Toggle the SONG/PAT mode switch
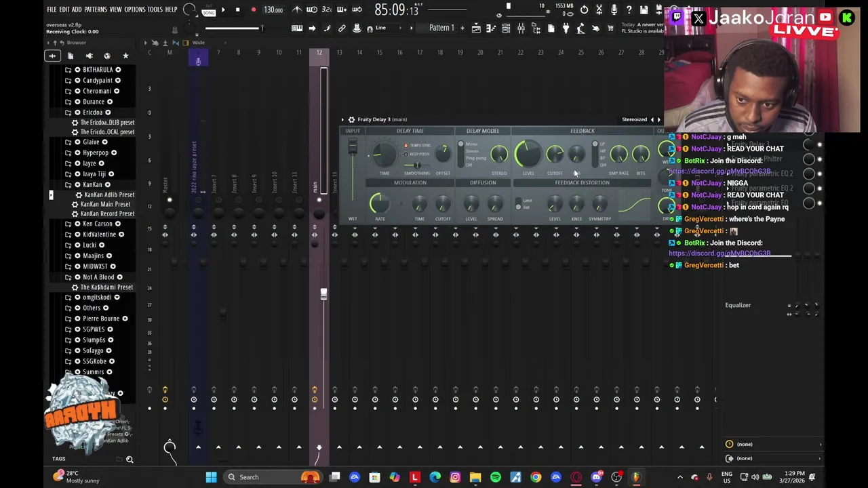868x488 pixels. 208,10
